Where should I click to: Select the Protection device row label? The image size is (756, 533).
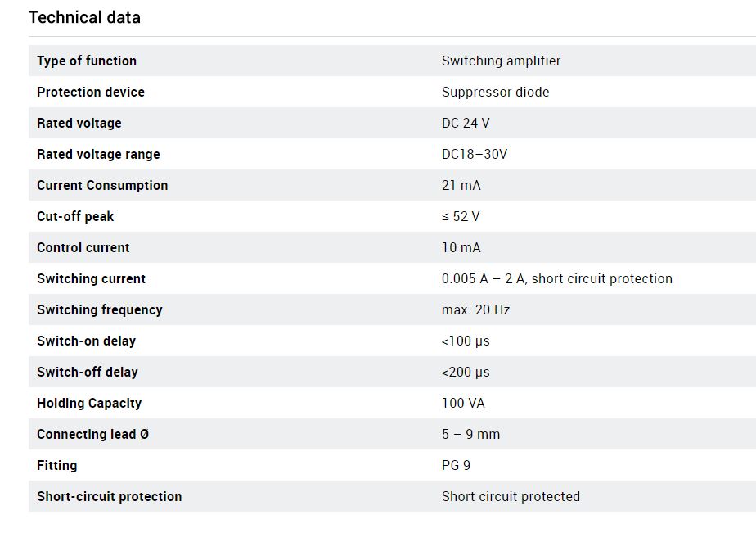click(91, 93)
